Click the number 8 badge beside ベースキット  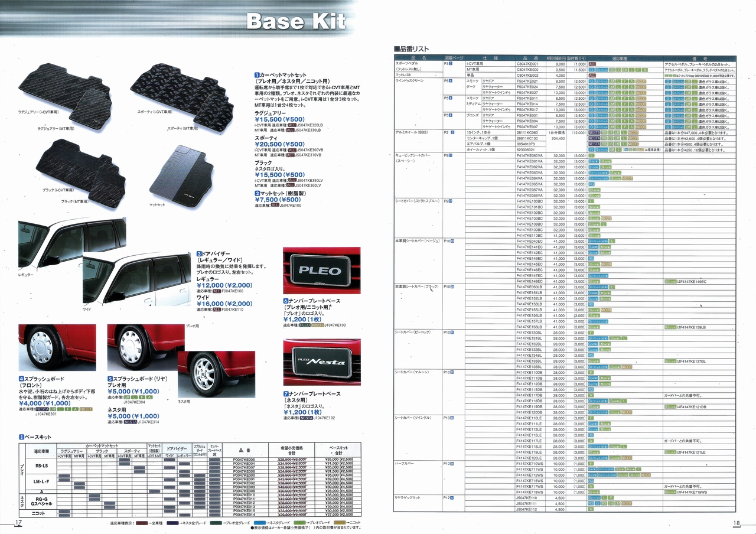21,437
